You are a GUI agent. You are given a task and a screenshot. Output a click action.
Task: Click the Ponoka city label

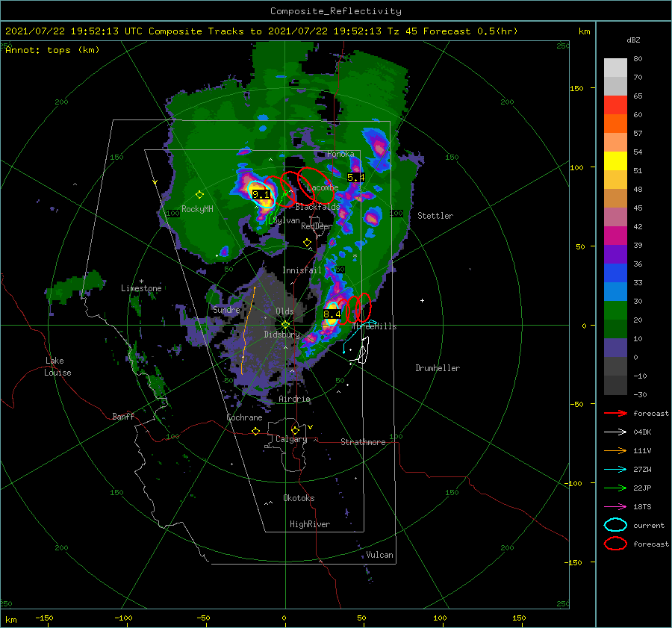pyautogui.click(x=340, y=154)
